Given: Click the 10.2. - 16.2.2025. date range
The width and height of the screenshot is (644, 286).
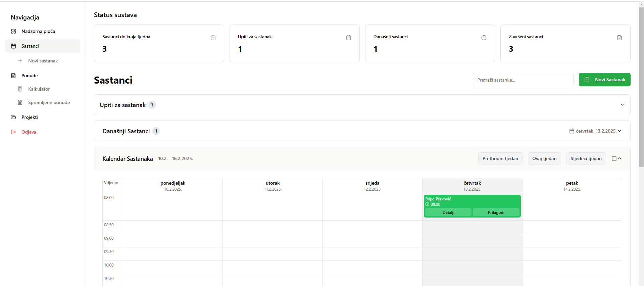Looking at the screenshot, I should [x=176, y=158].
